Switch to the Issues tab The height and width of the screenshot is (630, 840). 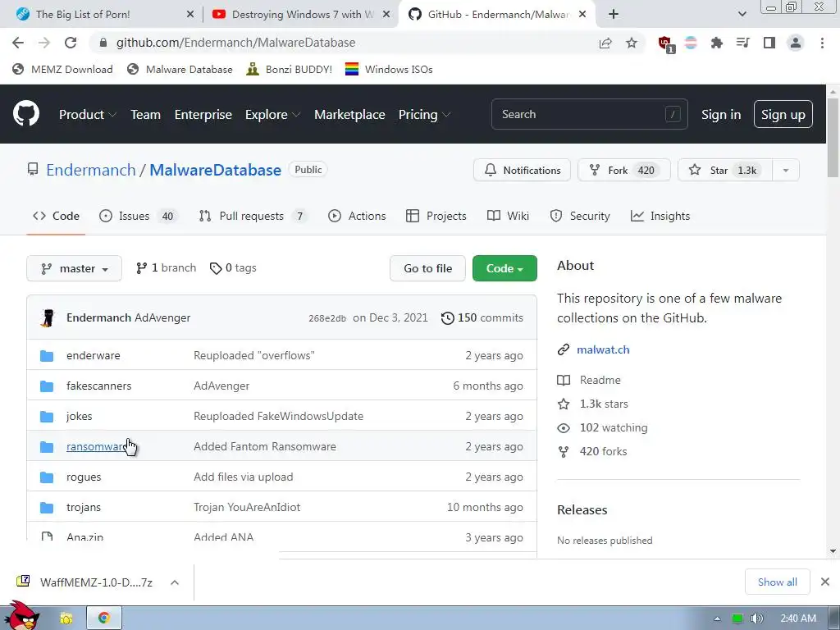click(137, 216)
